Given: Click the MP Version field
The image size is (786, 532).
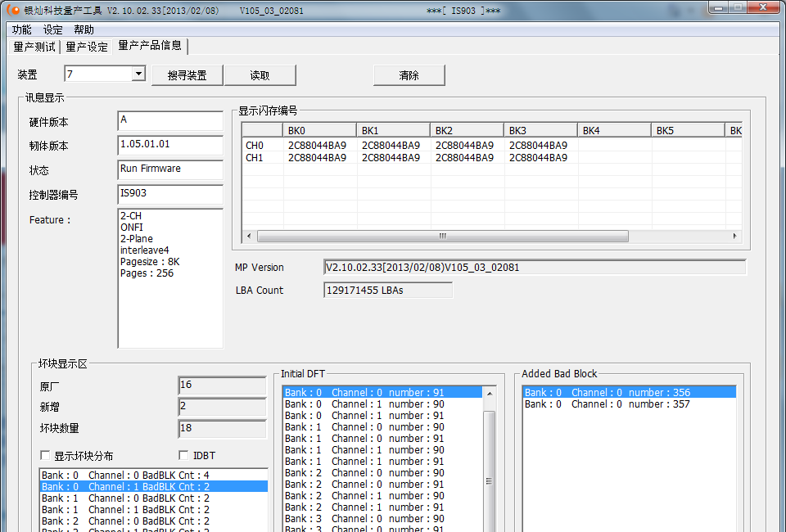Looking at the screenshot, I should click(x=535, y=268).
